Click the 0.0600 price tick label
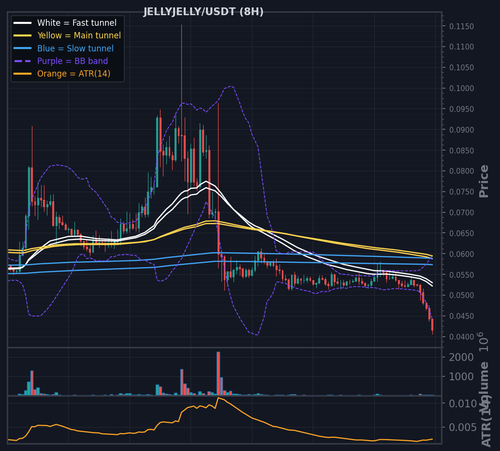The height and width of the screenshot is (451, 500). point(461,254)
